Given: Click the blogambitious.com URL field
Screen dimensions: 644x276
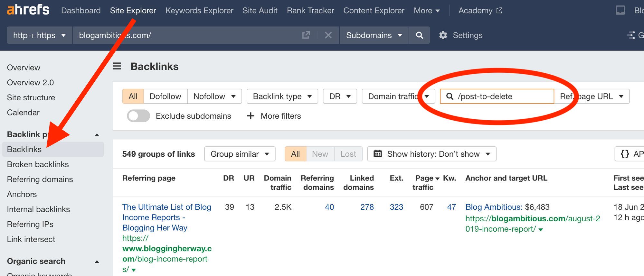Looking at the screenshot, I should point(187,35).
